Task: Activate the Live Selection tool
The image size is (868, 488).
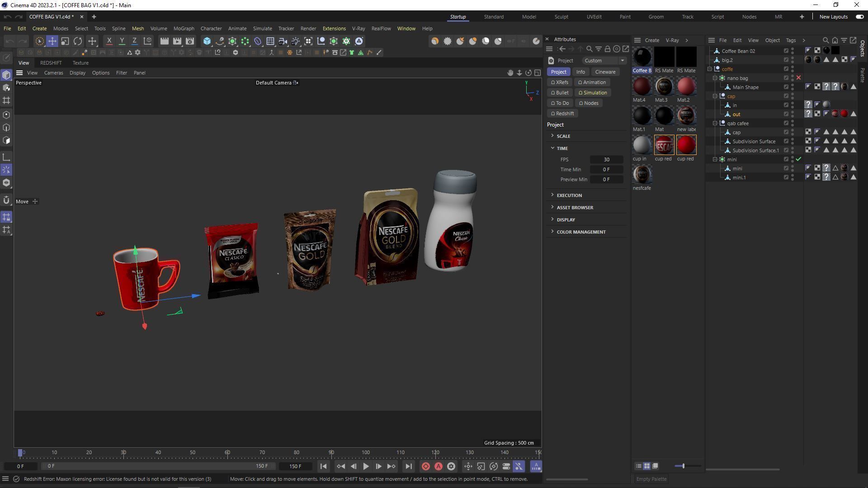Action: click(x=40, y=41)
